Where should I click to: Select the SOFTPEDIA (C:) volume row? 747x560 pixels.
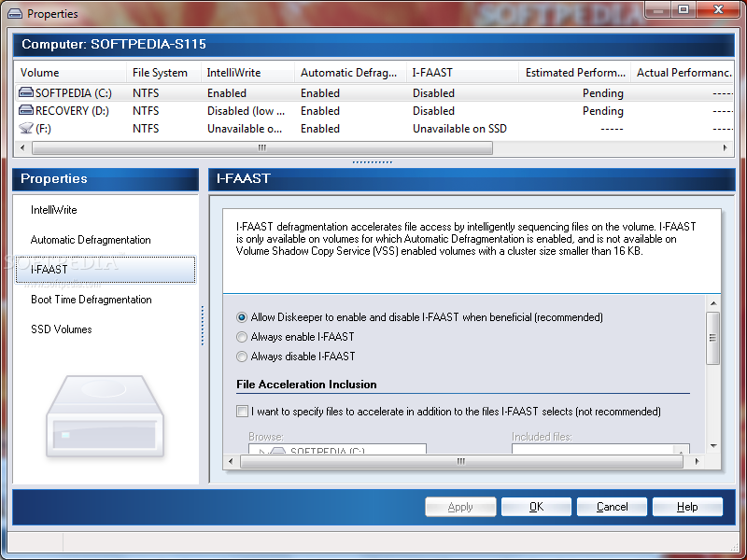pyautogui.click(x=374, y=92)
